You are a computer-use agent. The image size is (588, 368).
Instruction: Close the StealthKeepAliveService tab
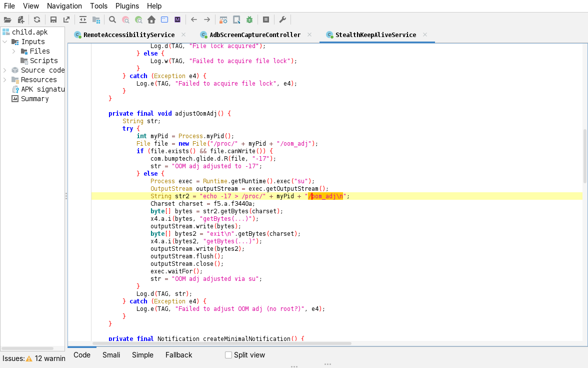click(x=425, y=35)
